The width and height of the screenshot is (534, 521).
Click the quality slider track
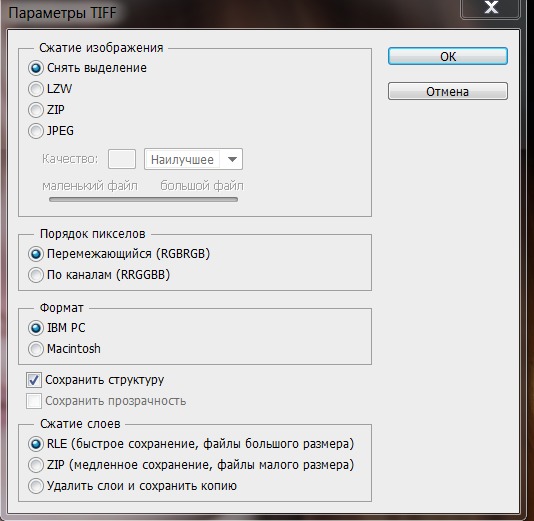coord(143,200)
